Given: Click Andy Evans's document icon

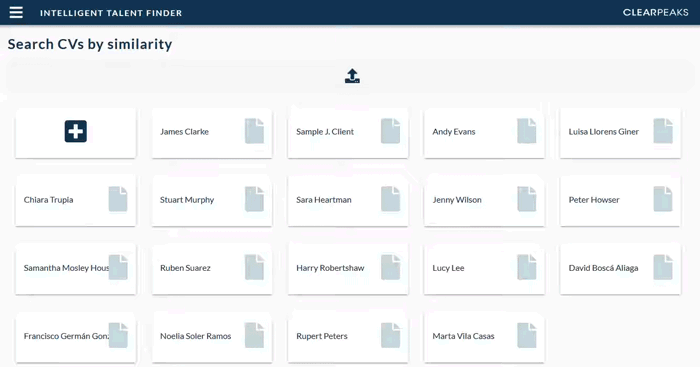Looking at the screenshot, I should [527, 131].
